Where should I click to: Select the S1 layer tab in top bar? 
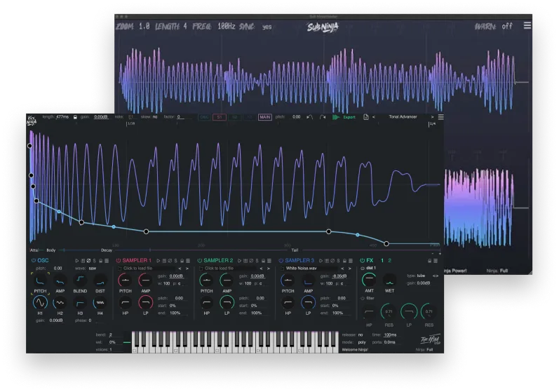220,117
